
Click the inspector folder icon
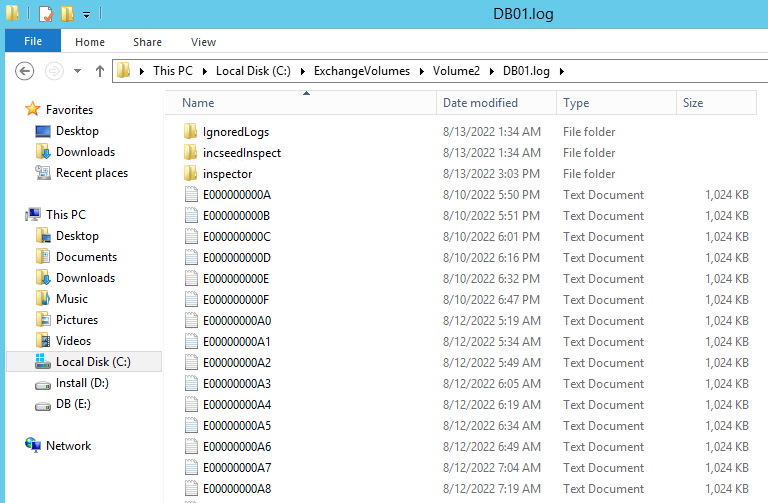click(x=191, y=173)
